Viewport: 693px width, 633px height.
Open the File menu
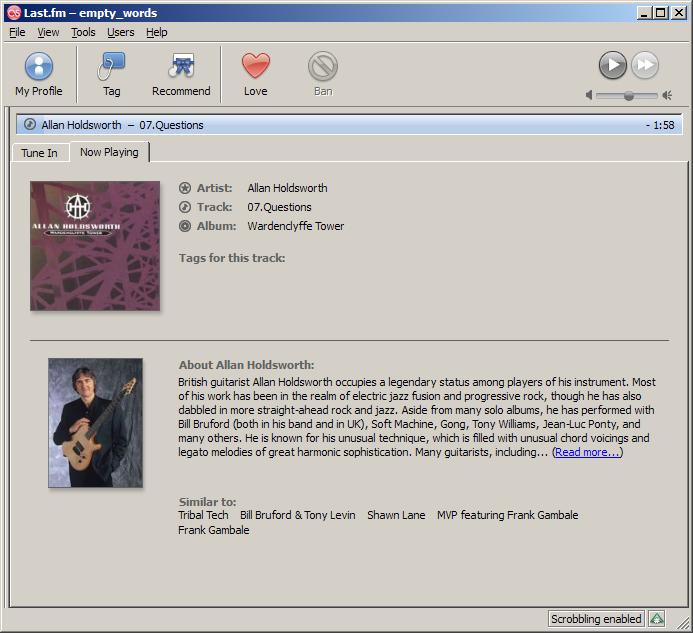(x=17, y=32)
